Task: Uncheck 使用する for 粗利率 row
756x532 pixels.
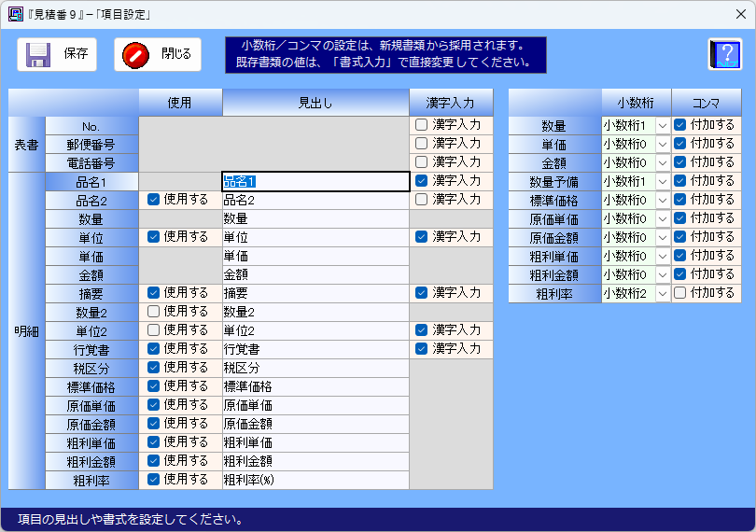Action: tap(153, 479)
